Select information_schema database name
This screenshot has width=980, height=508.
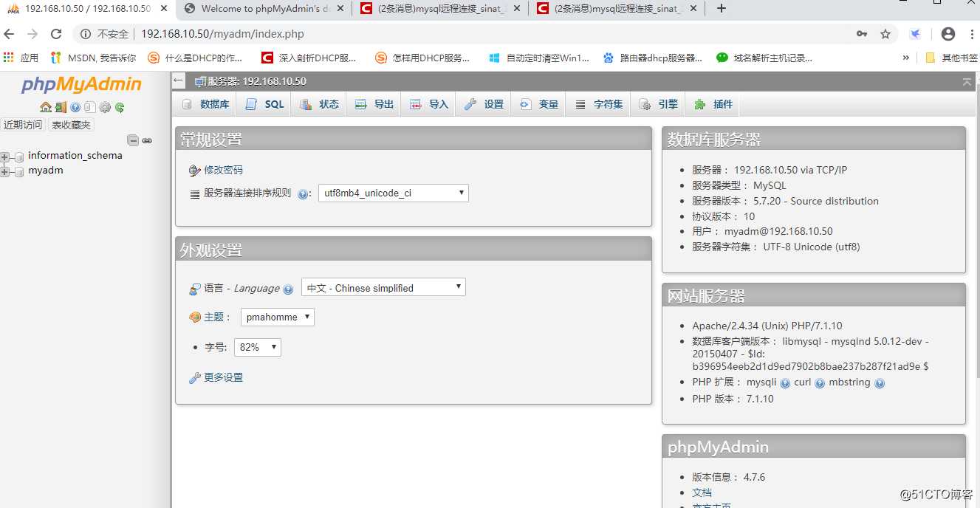tap(75, 156)
